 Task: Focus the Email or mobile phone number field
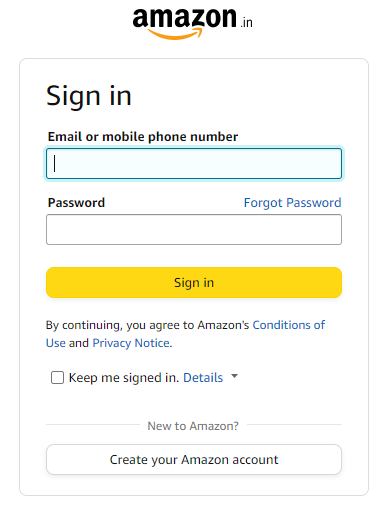click(194, 164)
